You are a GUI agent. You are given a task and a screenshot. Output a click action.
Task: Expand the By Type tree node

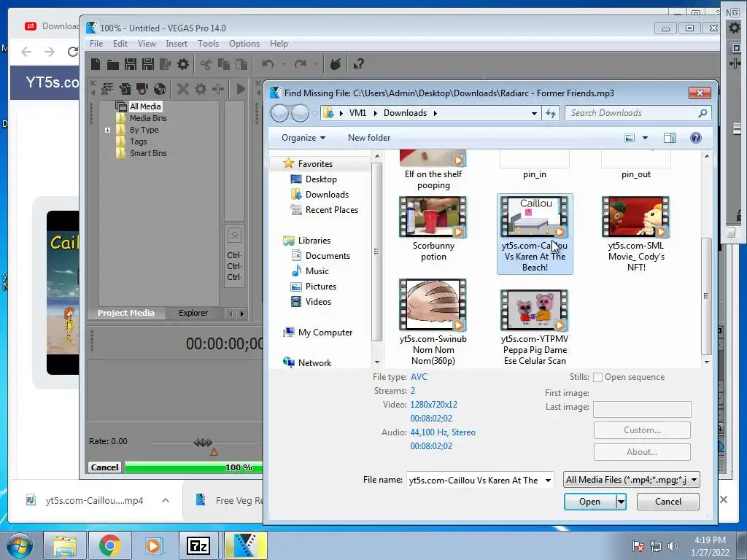pos(108,130)
